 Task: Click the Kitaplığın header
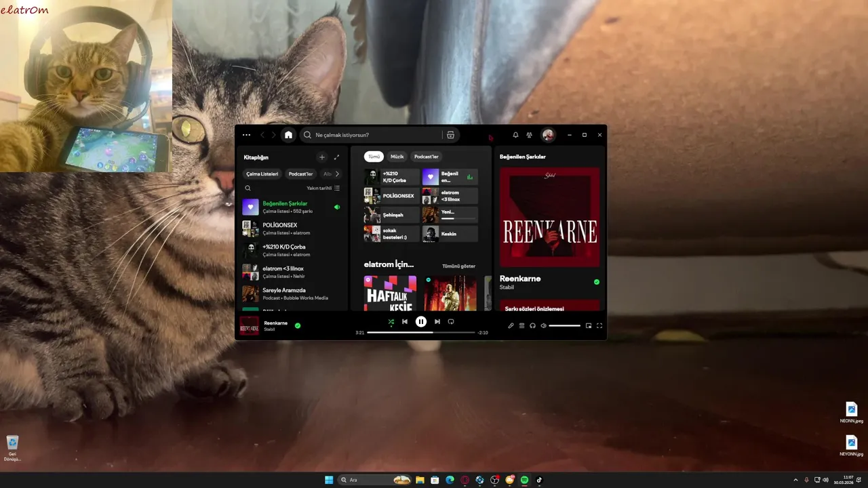click(256, 157)
